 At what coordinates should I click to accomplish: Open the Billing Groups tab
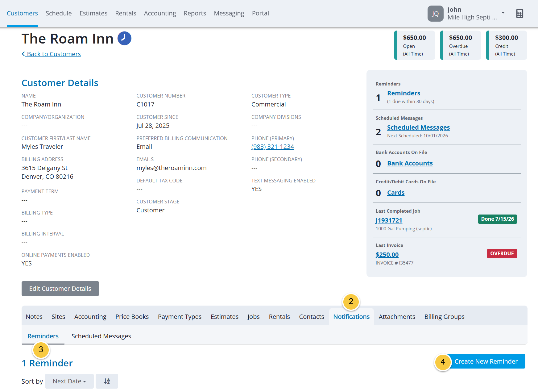coord(444,317)
